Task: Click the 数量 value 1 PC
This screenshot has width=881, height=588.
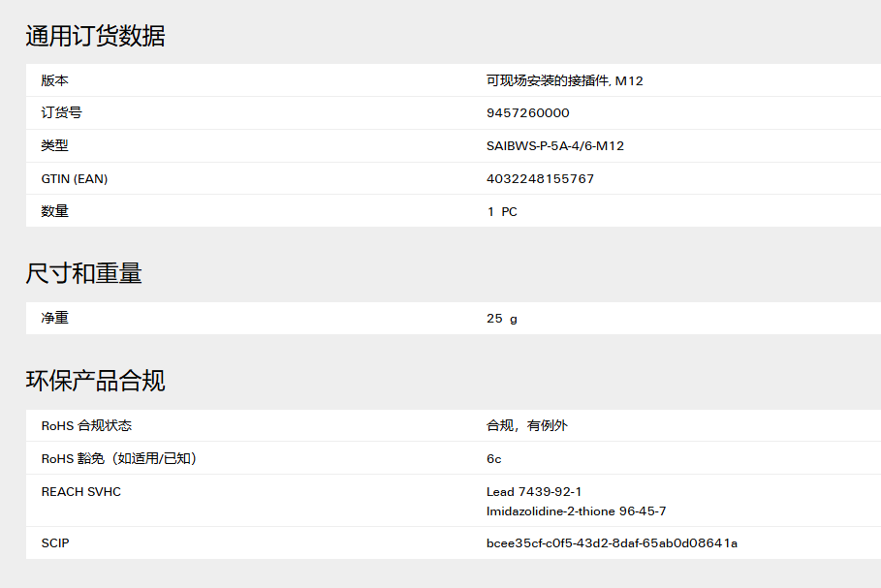Action: pos(502,212)
